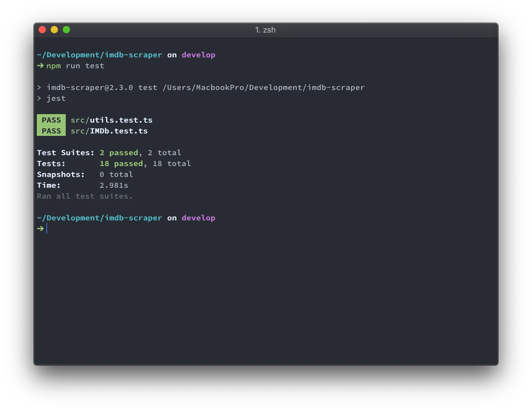
Task: Select the '1. zsh' window title
Action: click(265, 30)
